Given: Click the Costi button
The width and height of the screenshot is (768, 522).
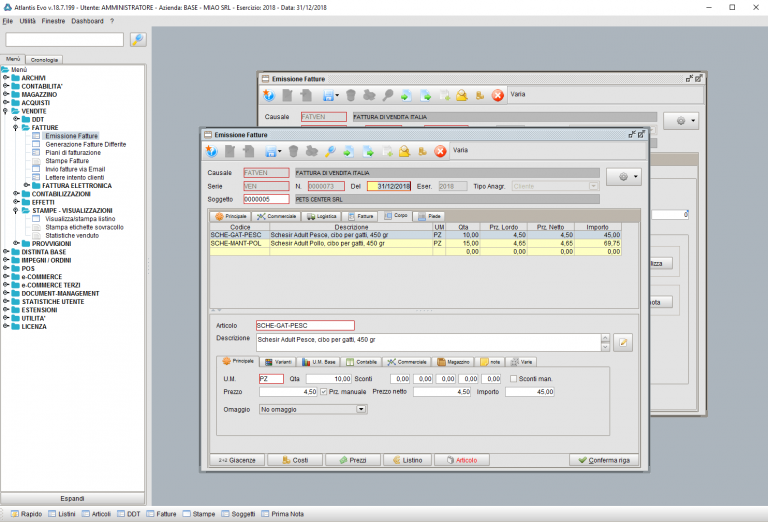Looking at the screenshot, I should (295, 460).
